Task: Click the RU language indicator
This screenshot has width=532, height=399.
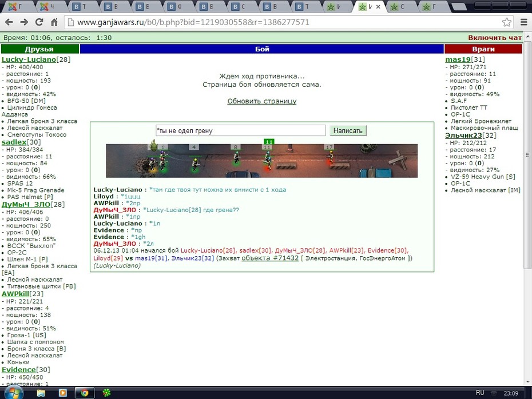Action: tap(480, 393)
